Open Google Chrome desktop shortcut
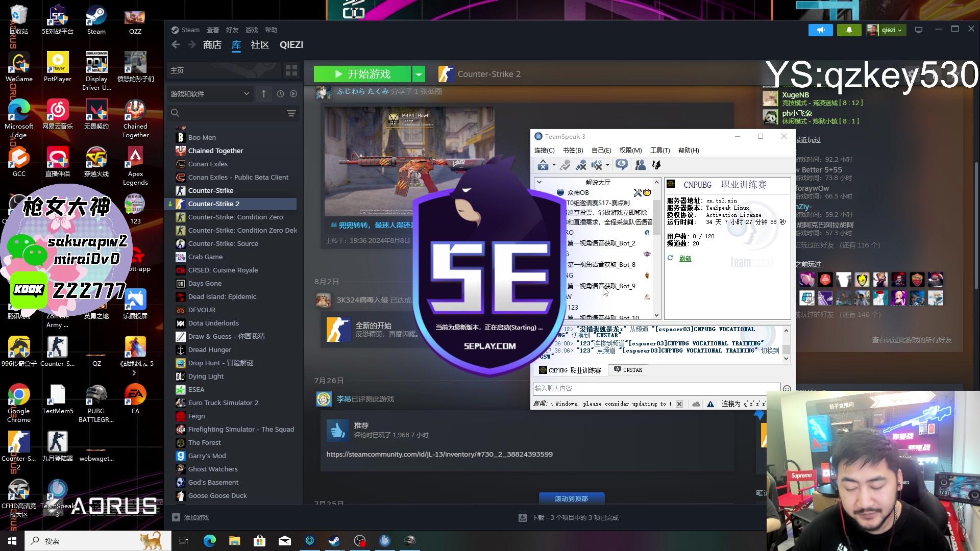The image size is (980, 551). click(x=19, y=404)
